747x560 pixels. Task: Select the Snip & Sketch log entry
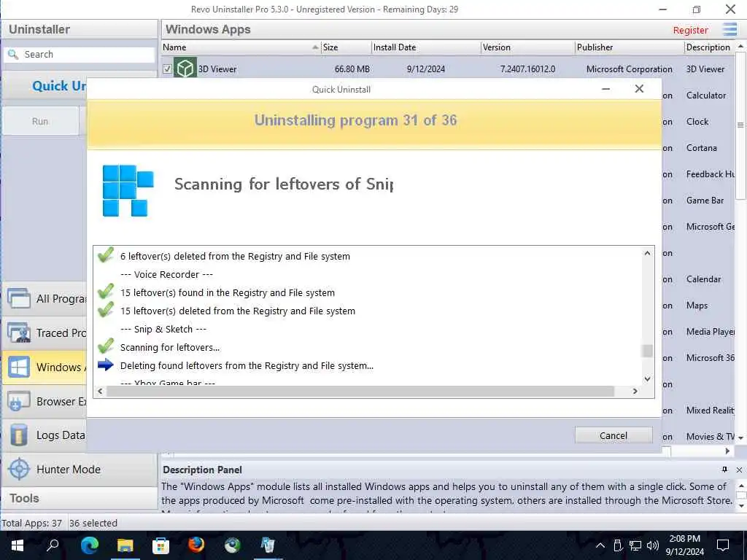point(163,329)
